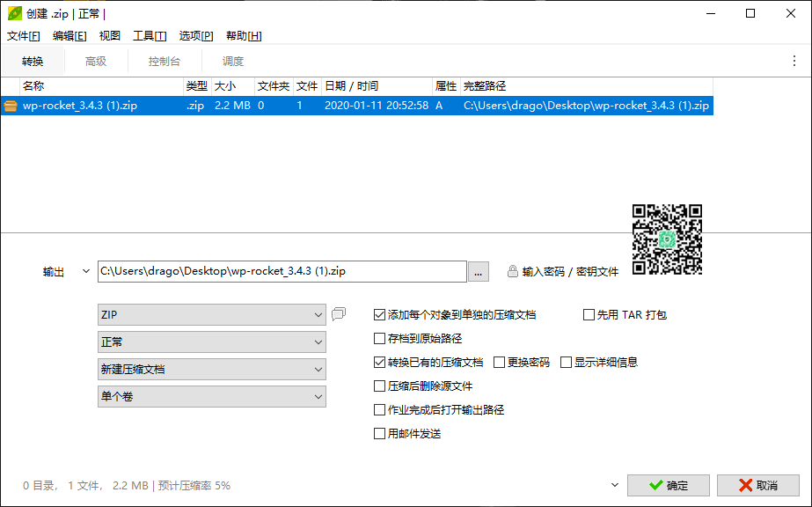This screenshot has height=507, width=812.
Task: Open the 工具[T] menu
Action: (x=150, y=36)
